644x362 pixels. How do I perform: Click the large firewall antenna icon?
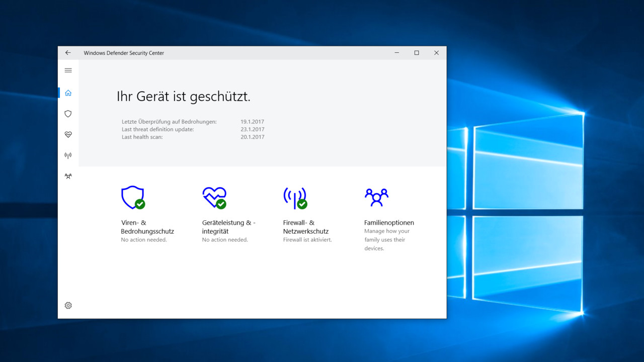coord(295,198)
